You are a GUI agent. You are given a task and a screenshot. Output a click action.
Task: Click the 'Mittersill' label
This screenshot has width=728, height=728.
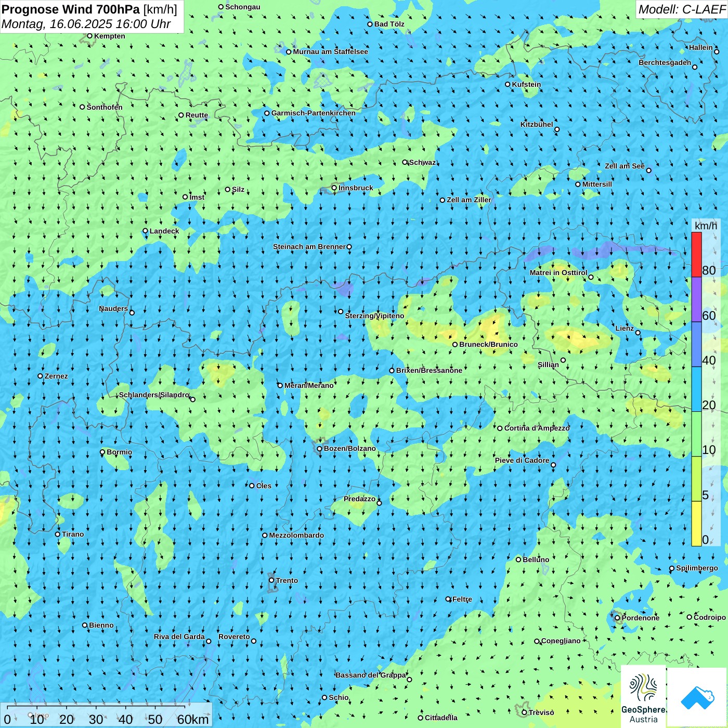597,184
